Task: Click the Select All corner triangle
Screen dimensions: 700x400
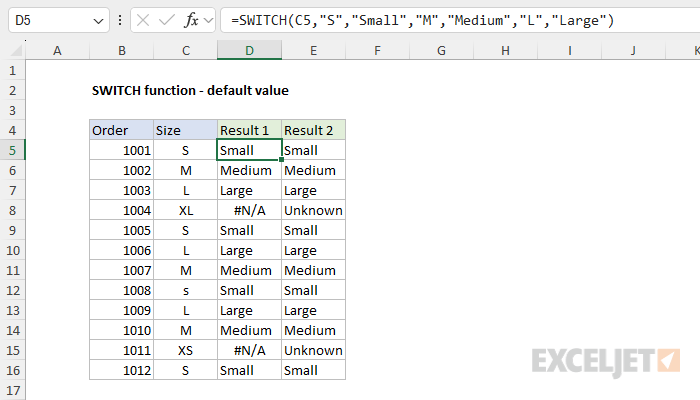Action: pyautogui.click(x=16, y=50)
